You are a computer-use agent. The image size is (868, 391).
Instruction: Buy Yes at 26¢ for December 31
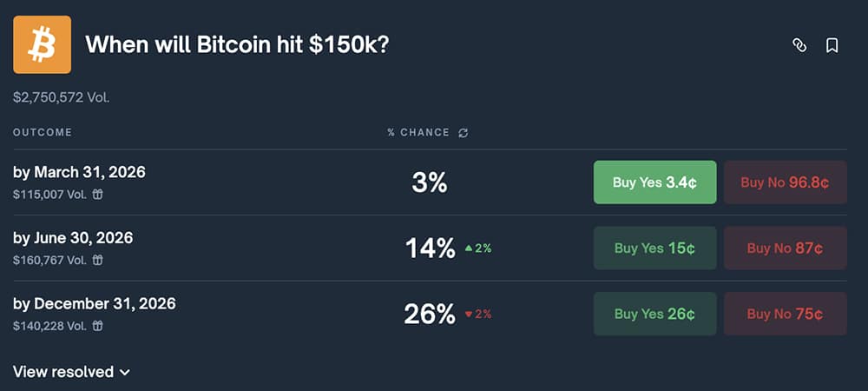click(654, 314)
